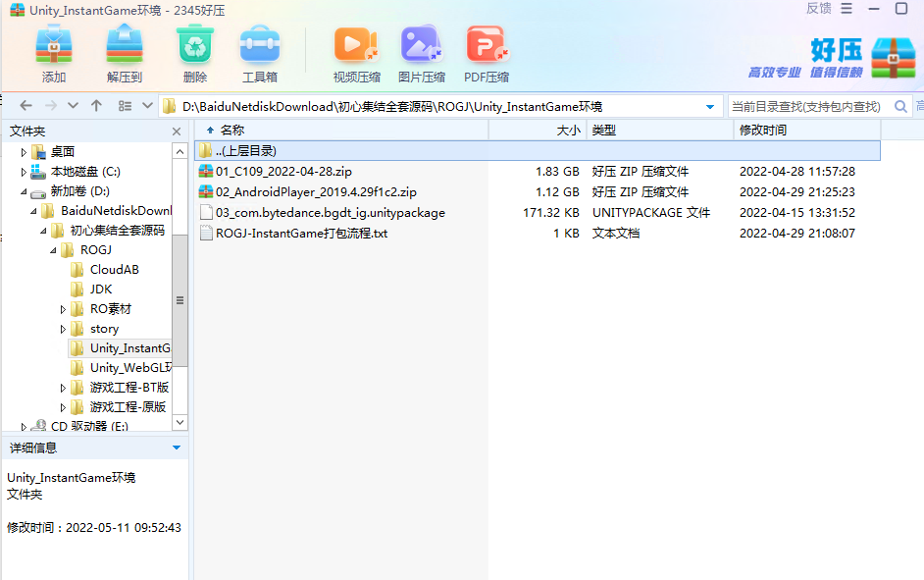Expand the 游戏工程-BT版 folder node
Screen dimensions: 924x580
[64, 388]
